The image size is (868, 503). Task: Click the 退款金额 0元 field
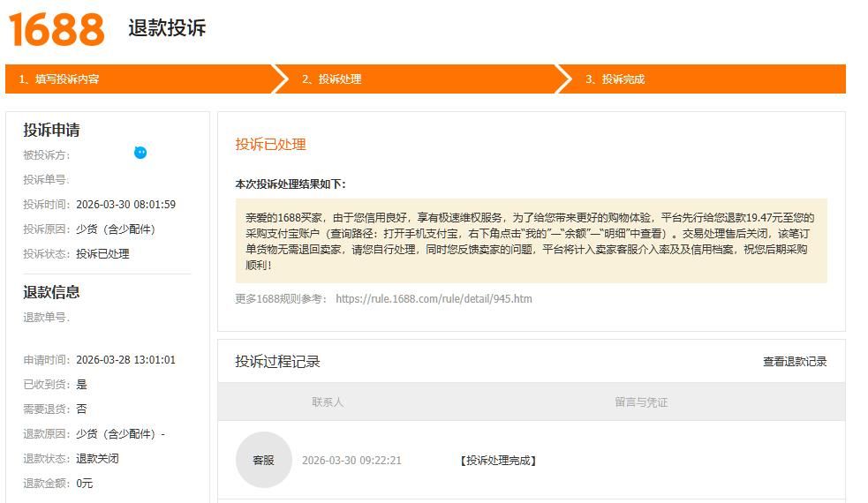click(84, 483)
